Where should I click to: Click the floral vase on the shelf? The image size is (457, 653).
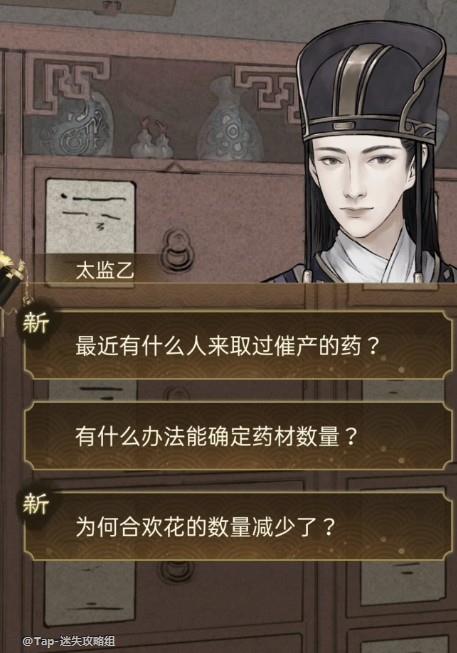pyautogui.click(x=229, y=119)
